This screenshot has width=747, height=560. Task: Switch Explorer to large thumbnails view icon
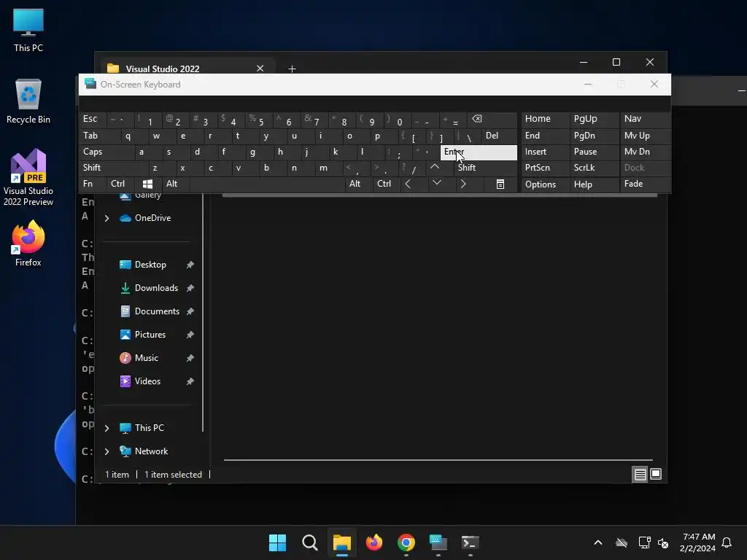(x=656, y=474)
